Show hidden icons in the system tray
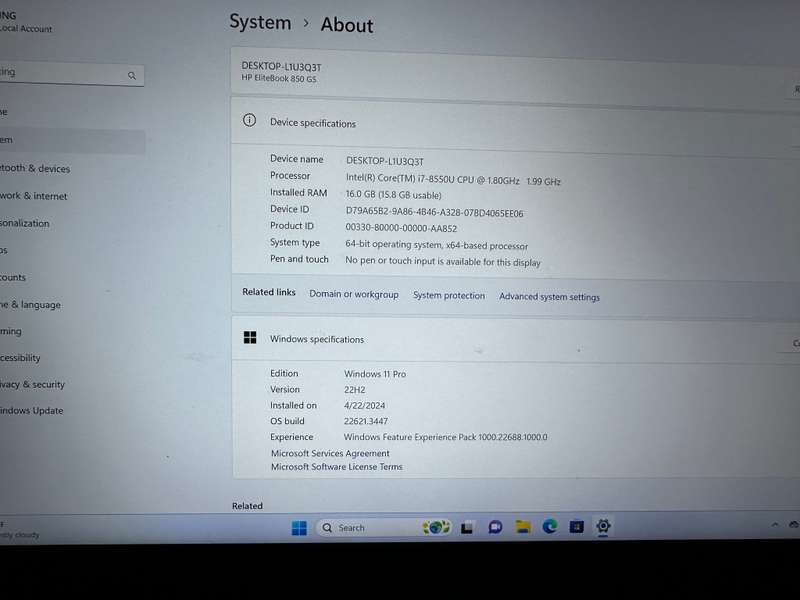 click(775, 524)
